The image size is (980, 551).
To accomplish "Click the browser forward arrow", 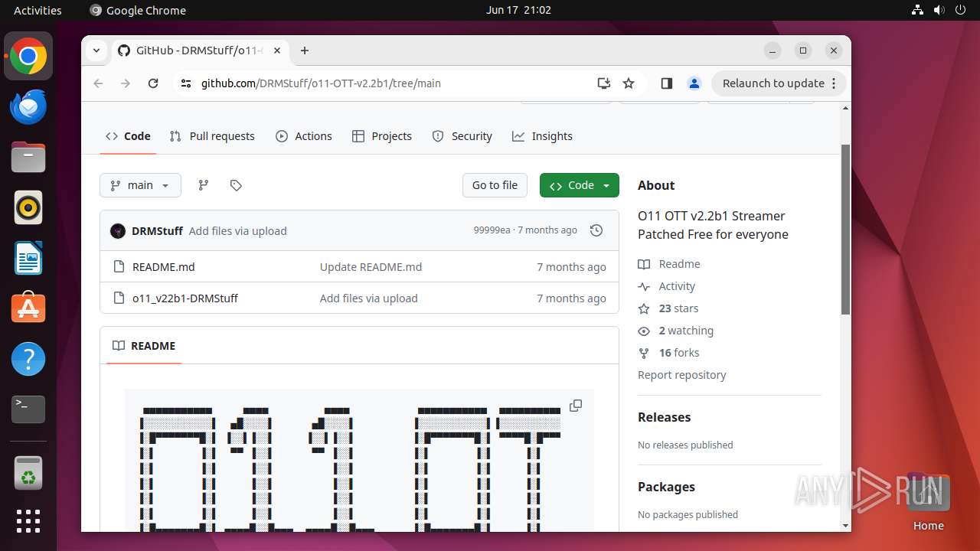I will coord(126,83).
